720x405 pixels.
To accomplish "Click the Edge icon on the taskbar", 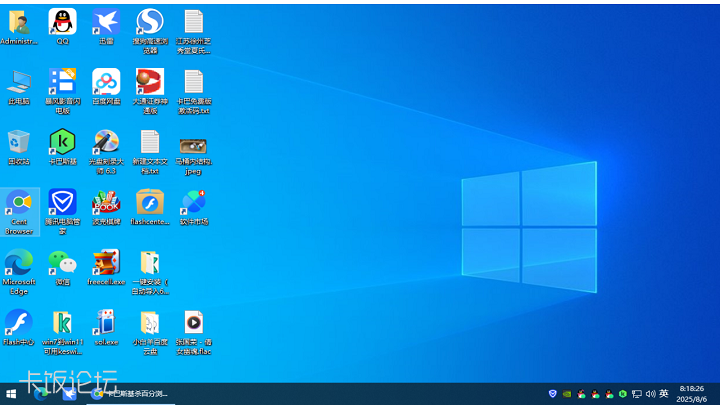I will [40, 394].
